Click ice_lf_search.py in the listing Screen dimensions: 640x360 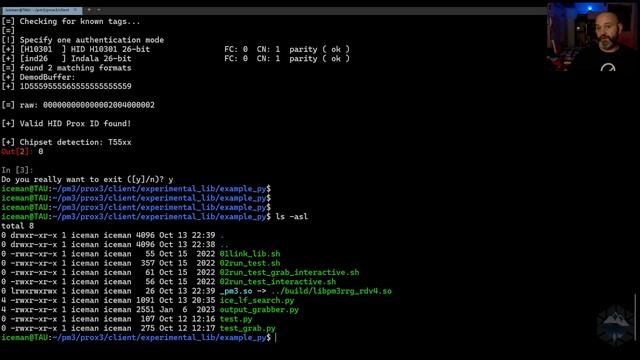pyautogui.click(x=257, y=300)
